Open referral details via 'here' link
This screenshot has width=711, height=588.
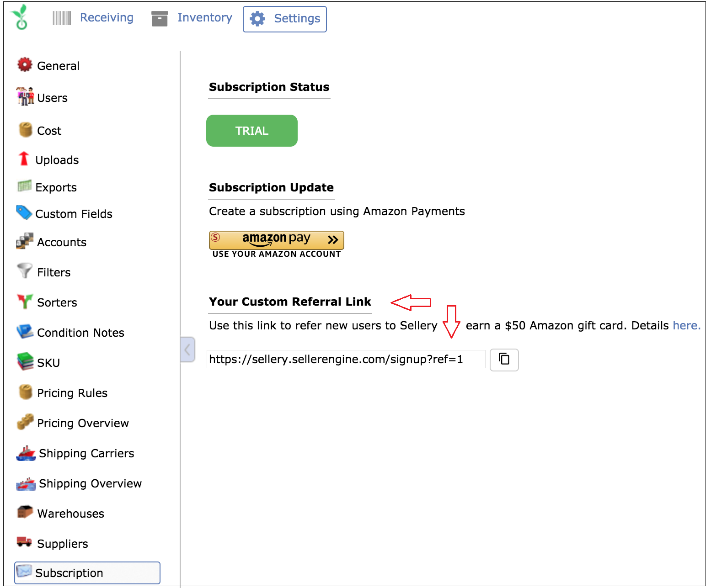687,326
